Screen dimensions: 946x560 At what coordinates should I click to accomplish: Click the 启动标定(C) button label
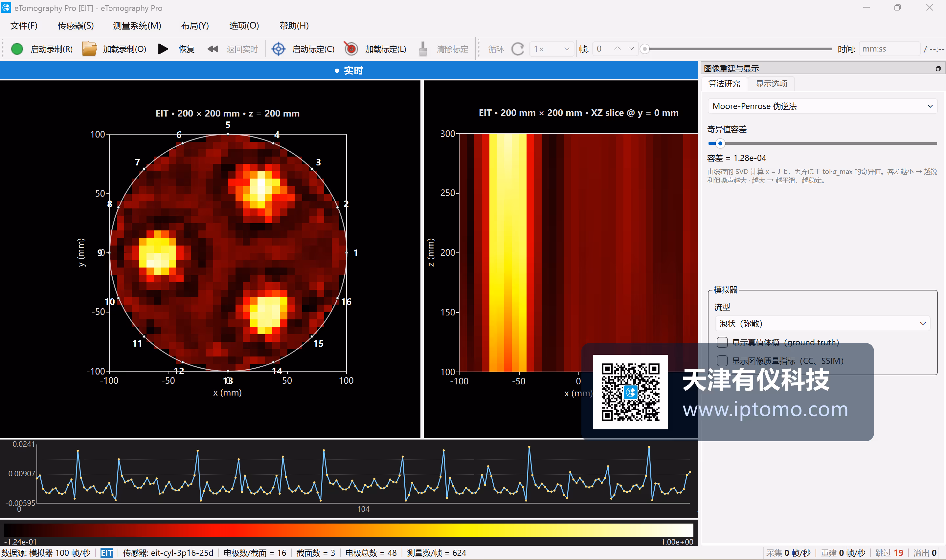(x=313, y=50)
